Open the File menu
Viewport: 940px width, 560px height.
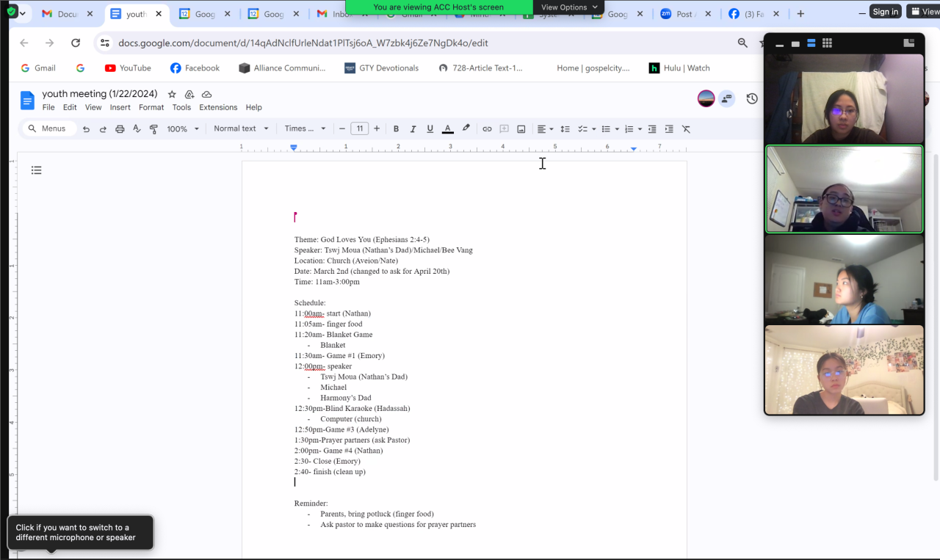(x=48, y=107)
